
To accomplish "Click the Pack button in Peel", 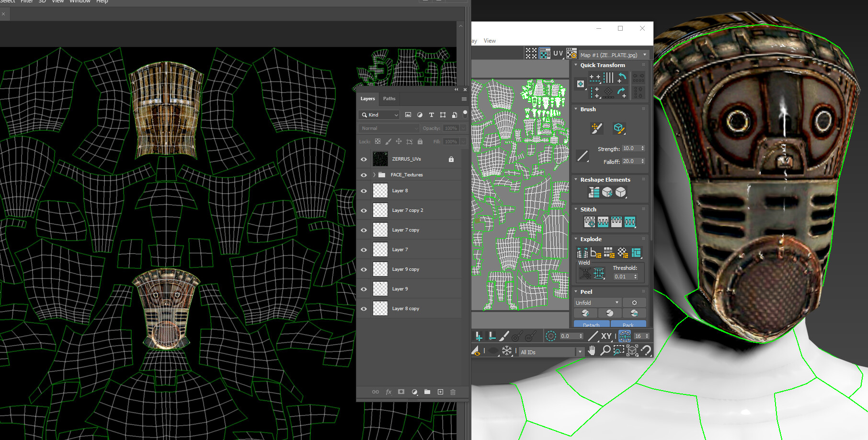I will [x=628, y=324].
